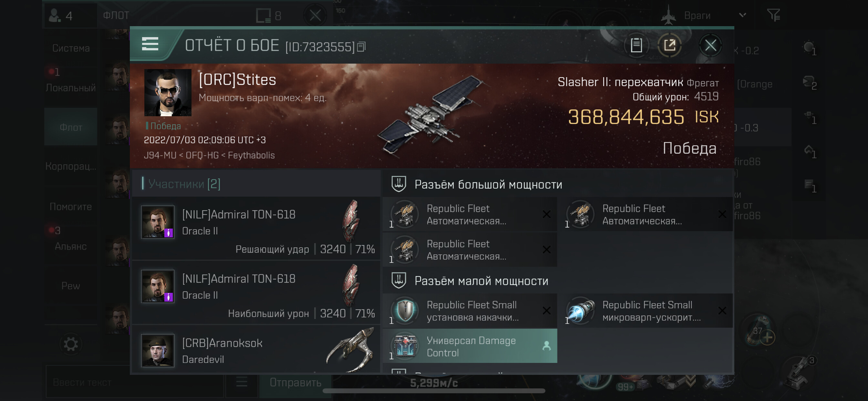The width and height of the screenshot is (868, 401).
Task: Close the fleet chat panel
Action: tap(315, 15)
